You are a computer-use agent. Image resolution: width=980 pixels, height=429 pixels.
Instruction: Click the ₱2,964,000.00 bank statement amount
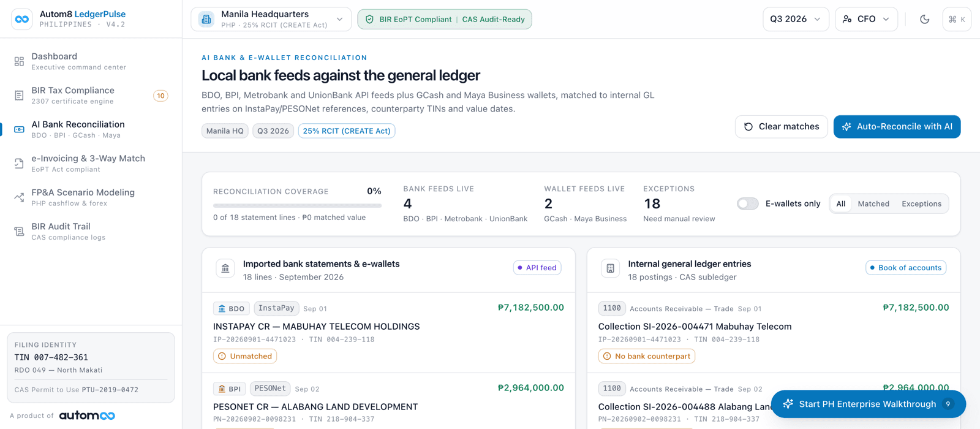(x=530, y=388)
